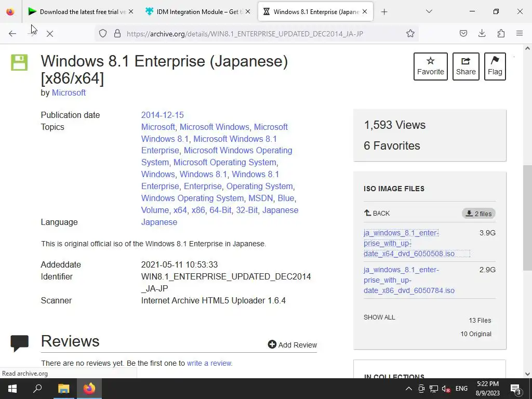Click the scrollbar down arrow
Image resolution: width=532 pixels, height=399 pixels.
pyautogui.click(x=527, y=374)
